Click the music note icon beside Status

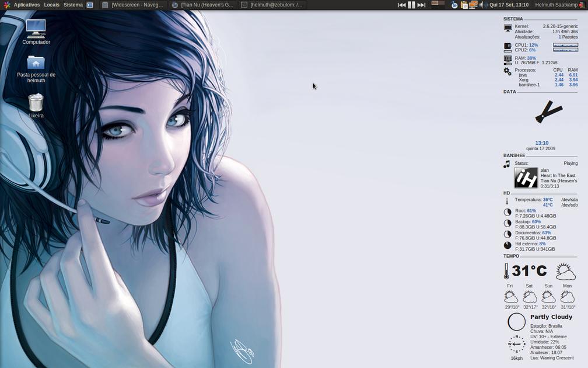(x=506, y=164)
